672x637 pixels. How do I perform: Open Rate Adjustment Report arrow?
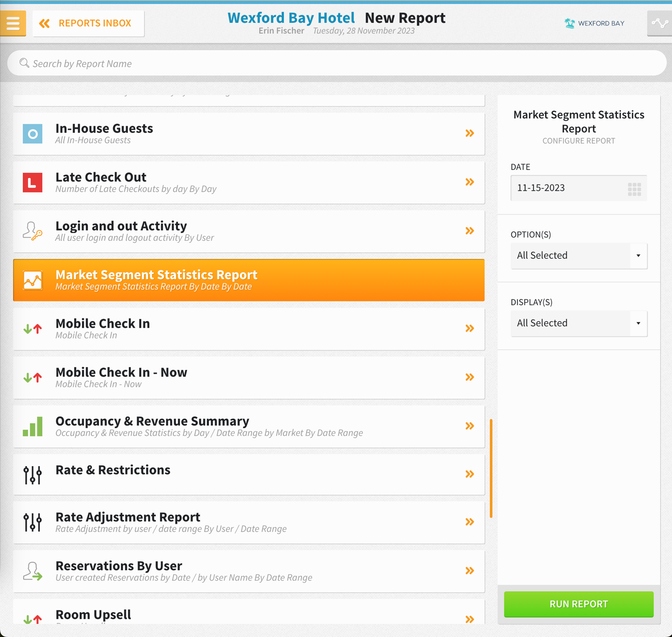(470, 522)
